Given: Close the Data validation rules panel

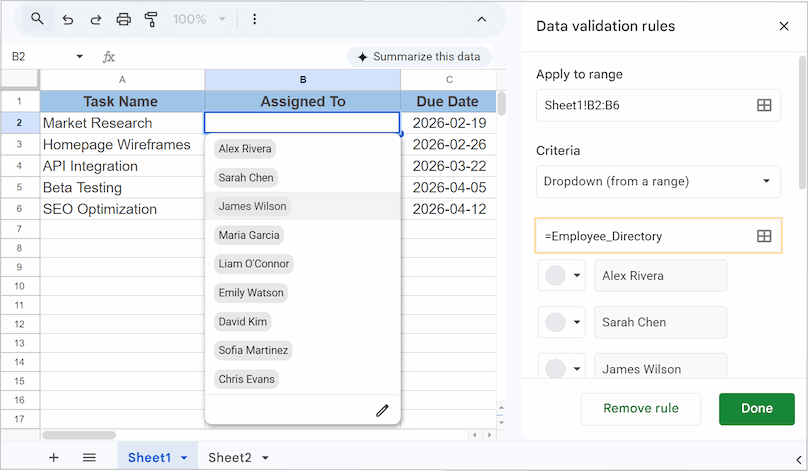Looking at the screenshot, I should (x=784, y=26).
